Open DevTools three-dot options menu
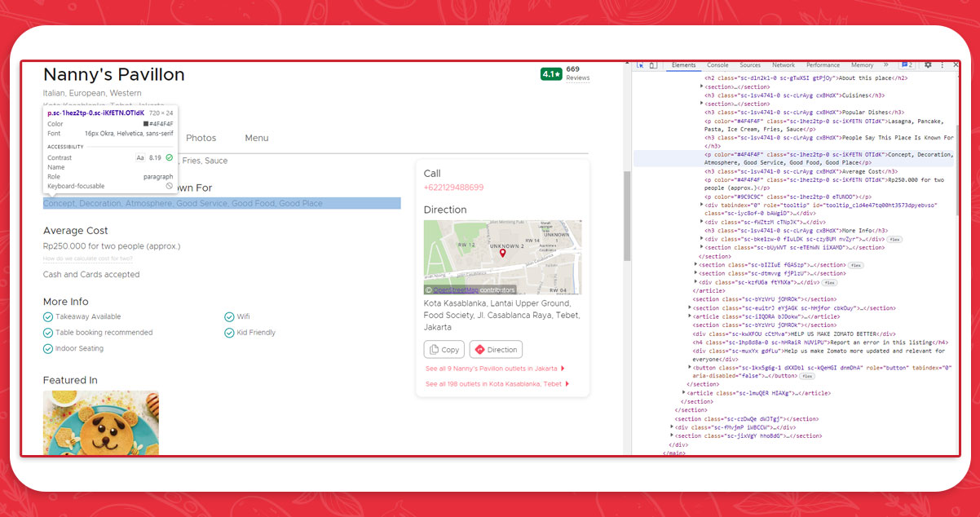Screen dimensions: 980x517 click(x=941, y=65)
